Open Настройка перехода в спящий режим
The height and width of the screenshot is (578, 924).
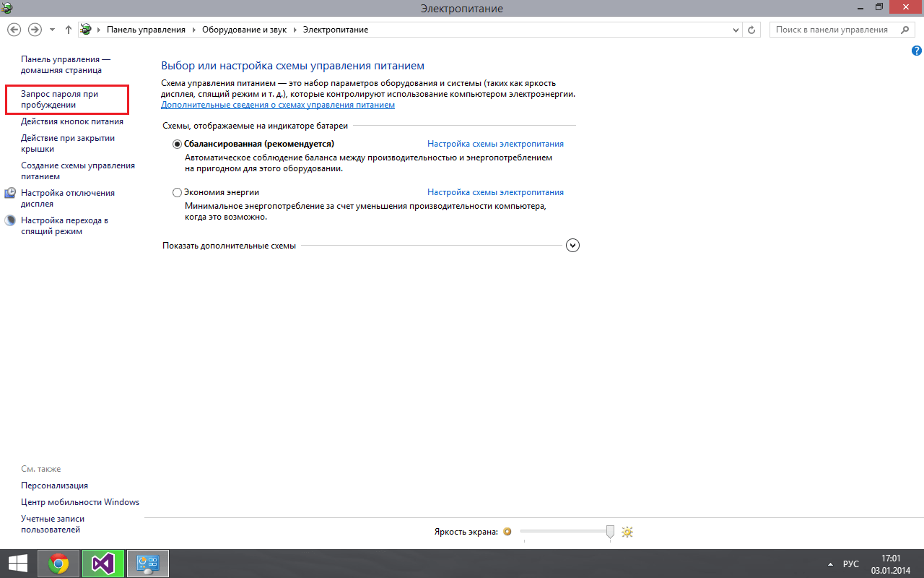pyautogui.click(x=64, y=225)
